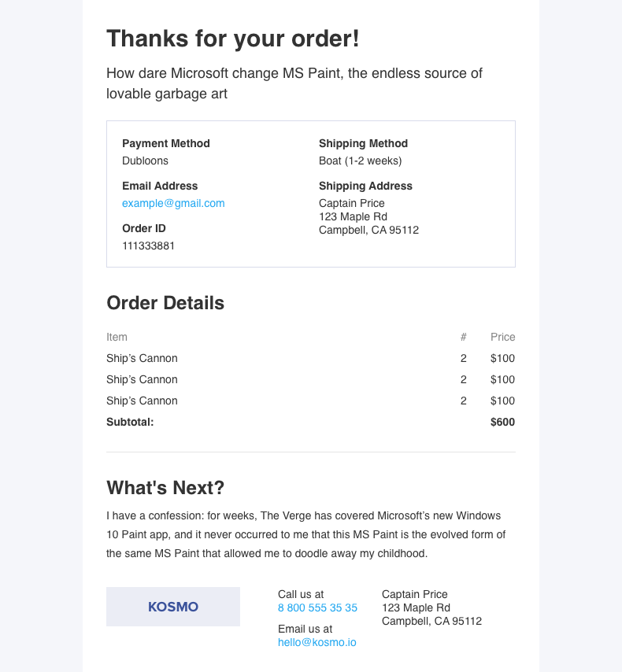
Task: Click the Order Details heading
Action: (165, 303)
